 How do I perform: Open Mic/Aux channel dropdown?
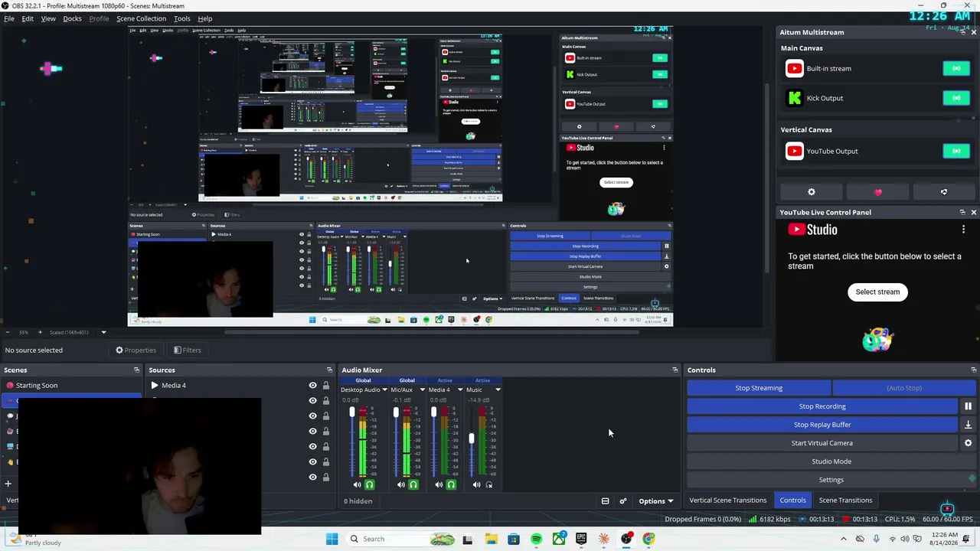click(422, 390)
